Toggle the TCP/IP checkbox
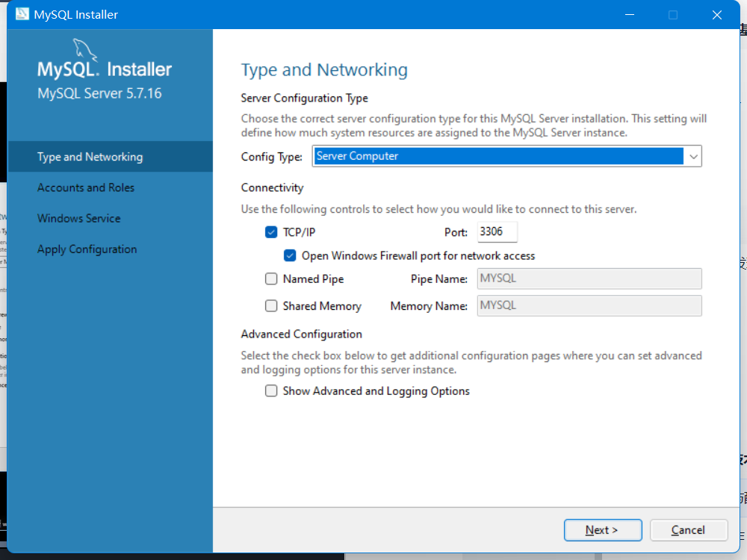The height and width of the screenshot is (560, 747). coord(271,232)
